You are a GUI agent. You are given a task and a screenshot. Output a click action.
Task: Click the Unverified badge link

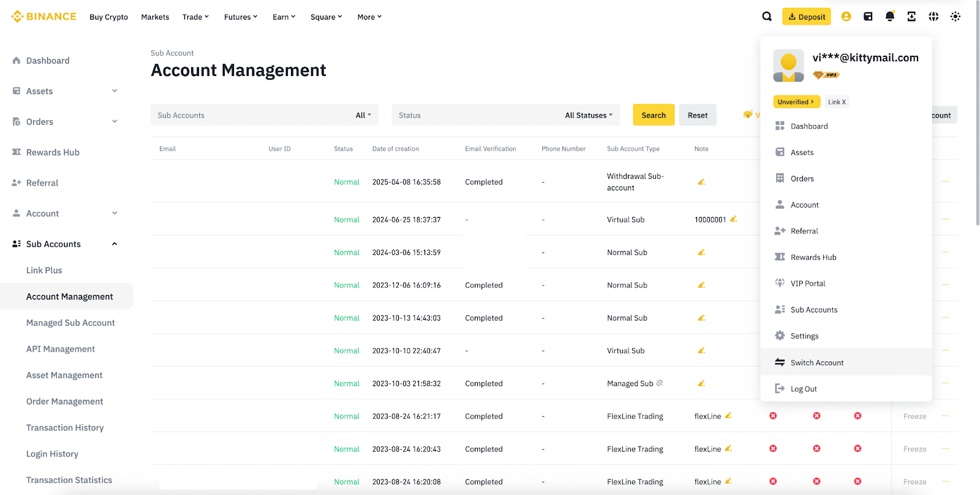[x=796, y=102]
